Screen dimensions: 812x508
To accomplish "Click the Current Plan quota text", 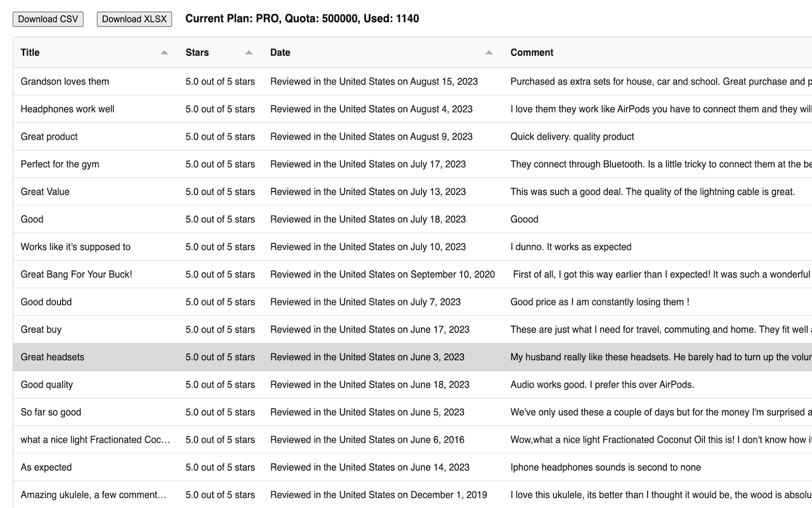I will (x=302, y=19).
